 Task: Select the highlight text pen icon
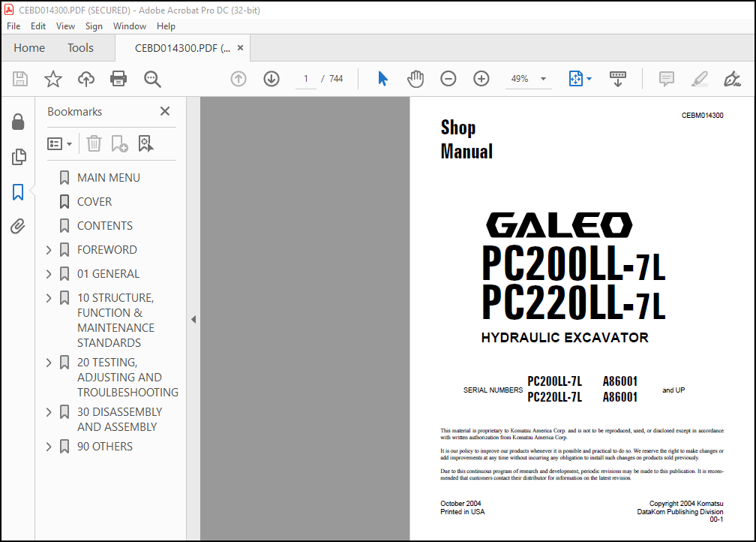(700, 79)
